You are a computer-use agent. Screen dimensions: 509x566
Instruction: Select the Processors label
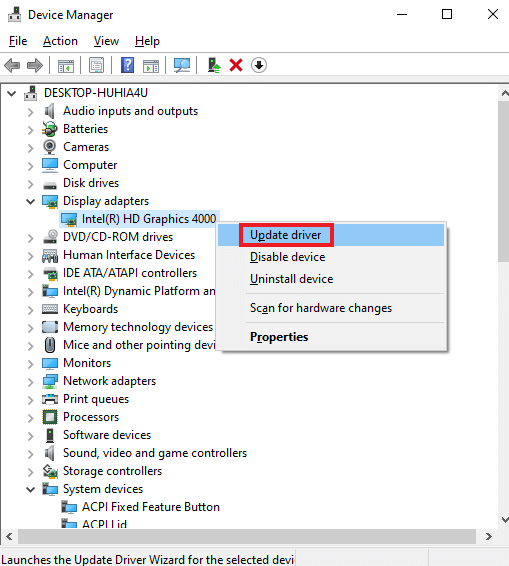pos(91,417)
